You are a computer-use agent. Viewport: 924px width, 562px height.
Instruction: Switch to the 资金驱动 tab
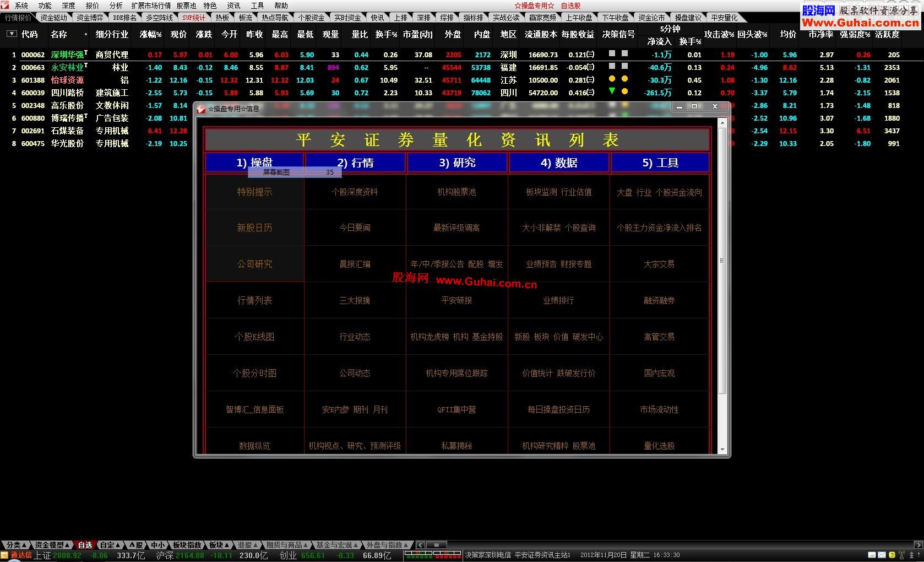coord(53,18)
